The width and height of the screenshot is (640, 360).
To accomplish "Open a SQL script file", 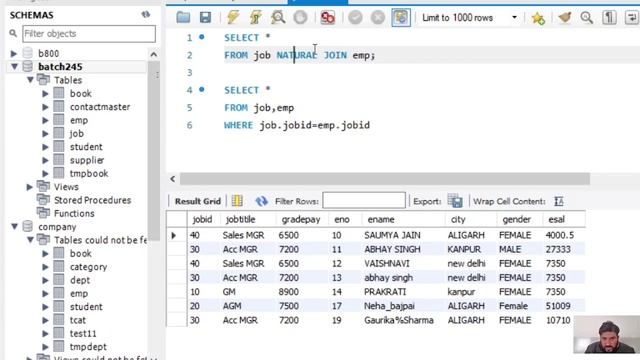I will point(183,18).
